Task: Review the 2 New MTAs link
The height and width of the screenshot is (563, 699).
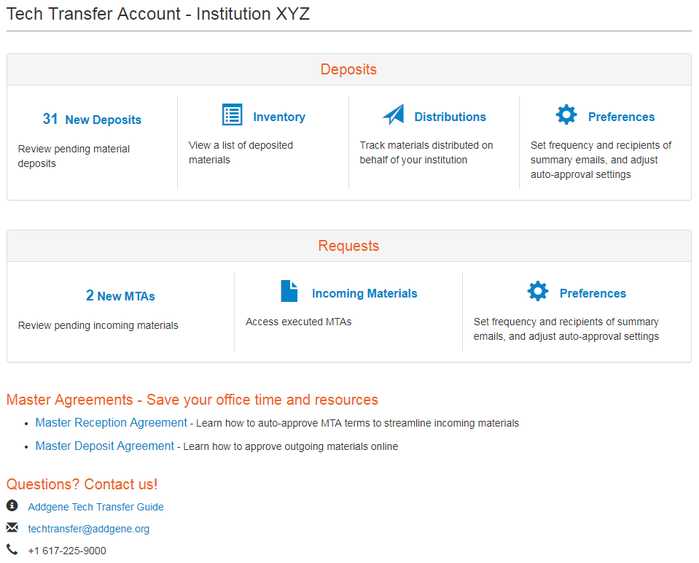Action: (x=120, y=296)
